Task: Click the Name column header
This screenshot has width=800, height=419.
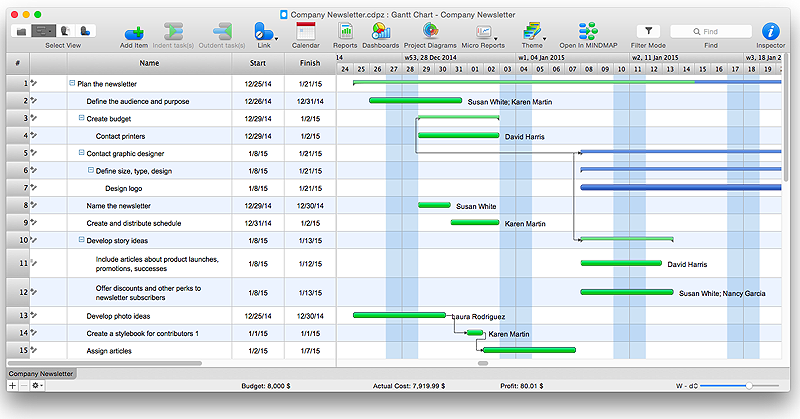Action: [149, 63]
